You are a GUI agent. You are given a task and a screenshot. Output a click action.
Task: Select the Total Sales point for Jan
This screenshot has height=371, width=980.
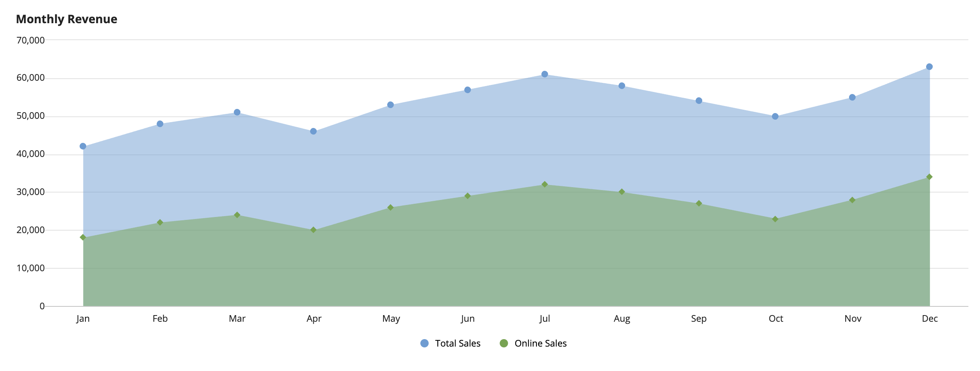83,146
